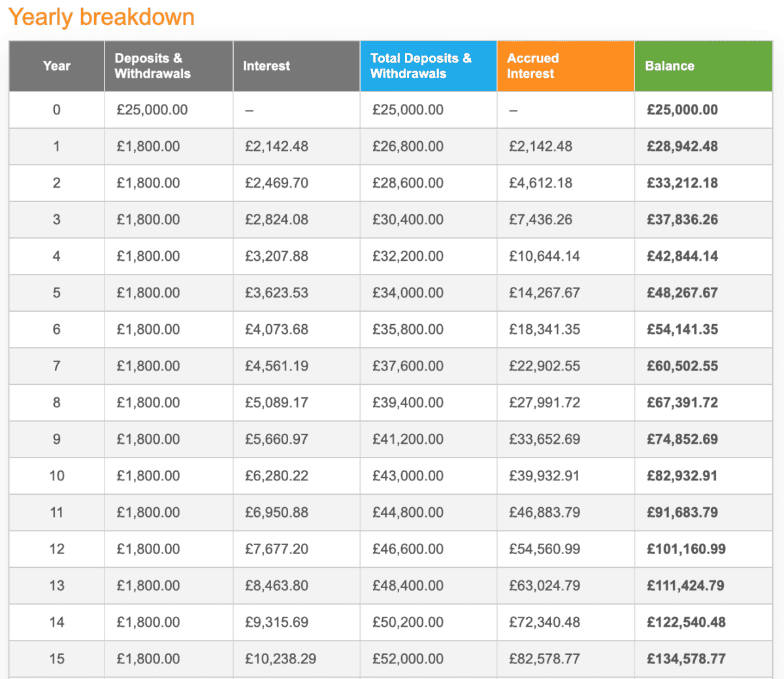Select total deposits £32,200.00

click(408, 256)
